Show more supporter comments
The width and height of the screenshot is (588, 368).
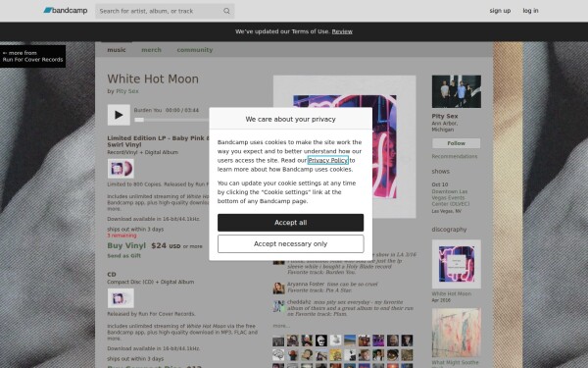(x=281, y=326)
